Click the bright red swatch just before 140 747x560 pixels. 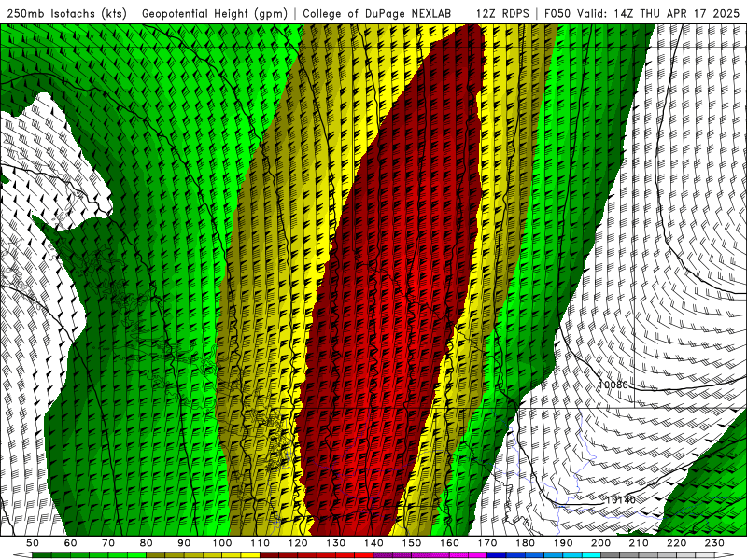point(364,555)
